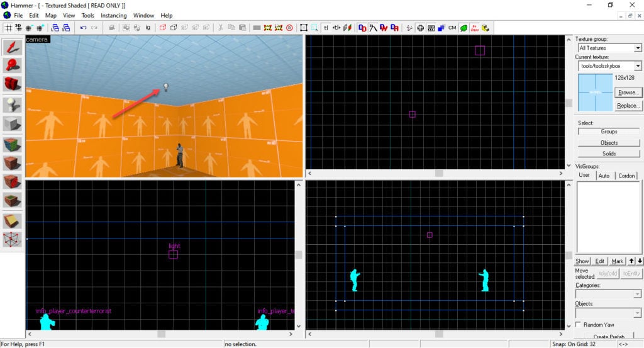Viewport: 644px width, 348px height.
Task: Click the blue-red OA toolbar button
Action: (x=395, y=28)
